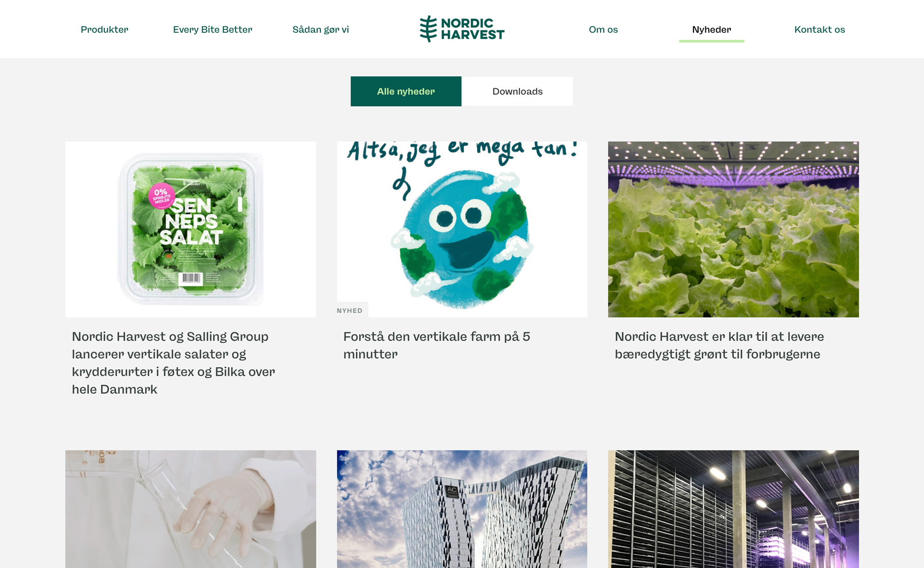Open the Sennepssalat packaging article thumbnail

(190, 229)
